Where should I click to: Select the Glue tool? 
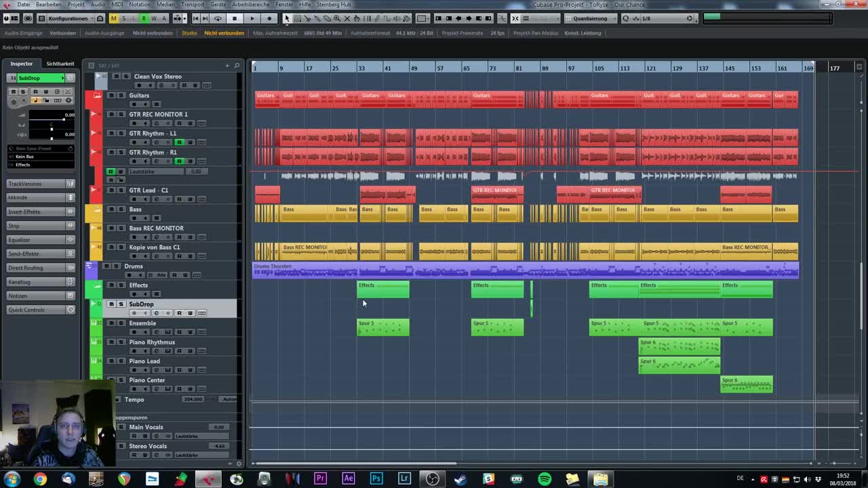coord(317,18)
